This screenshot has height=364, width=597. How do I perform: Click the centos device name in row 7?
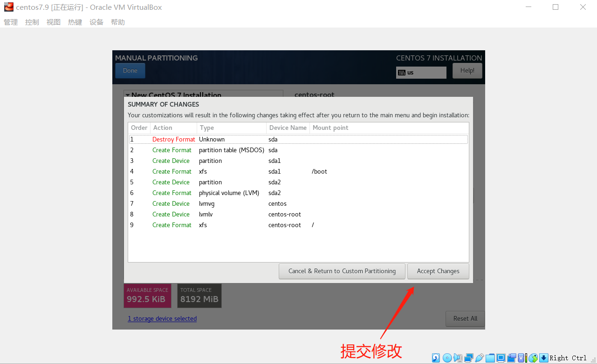[277, 203]
